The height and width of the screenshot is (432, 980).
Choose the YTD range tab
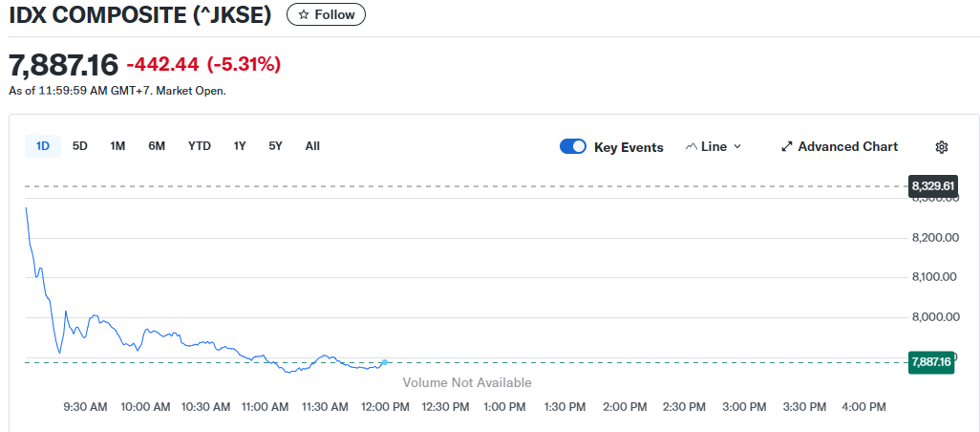(199, 146)
